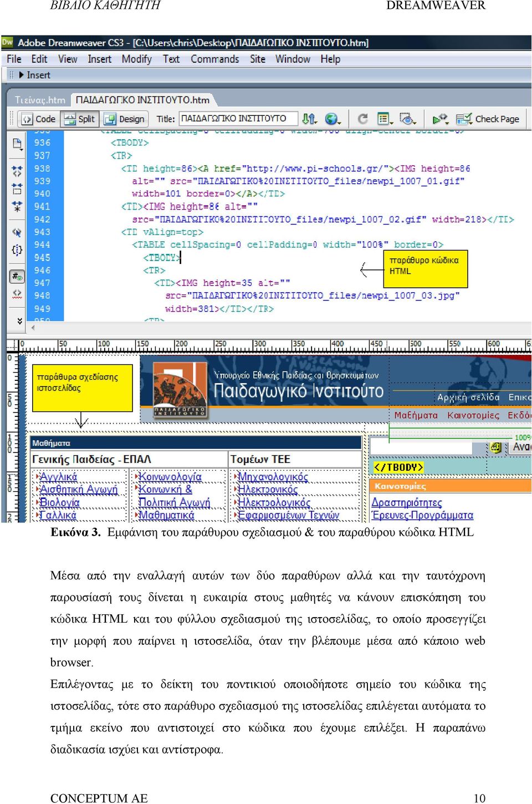
Task: Click the Ηλεκτρονικός link
Action: coord(268,490)
